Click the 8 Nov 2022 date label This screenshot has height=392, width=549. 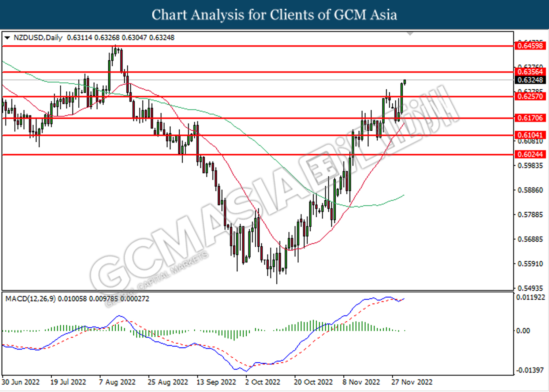pos(361,382)
